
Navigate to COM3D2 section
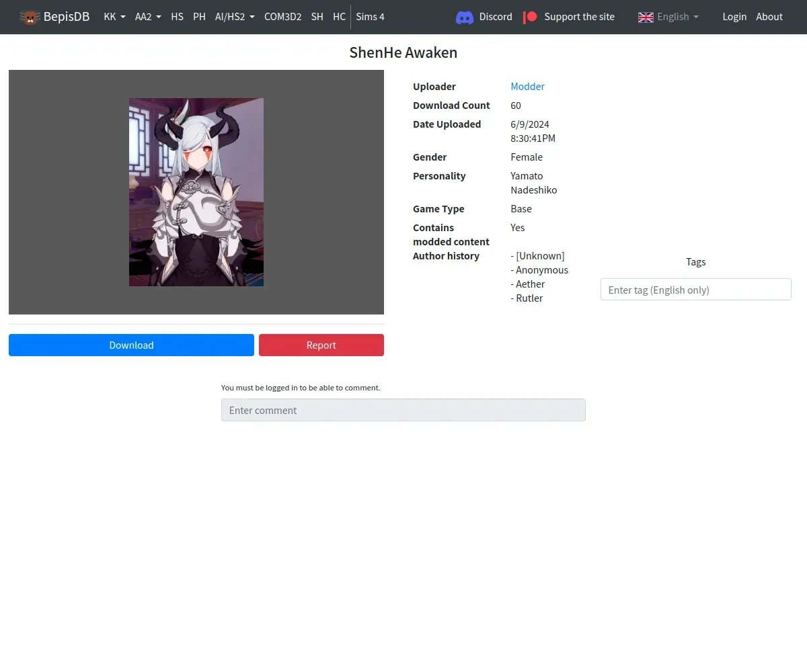coord(282,17)
